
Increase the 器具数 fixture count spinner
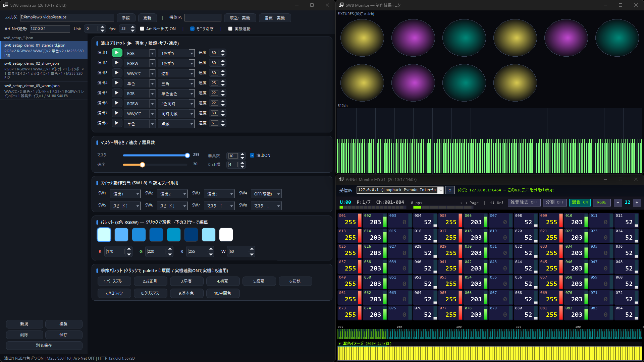click(x=243, y=154)
